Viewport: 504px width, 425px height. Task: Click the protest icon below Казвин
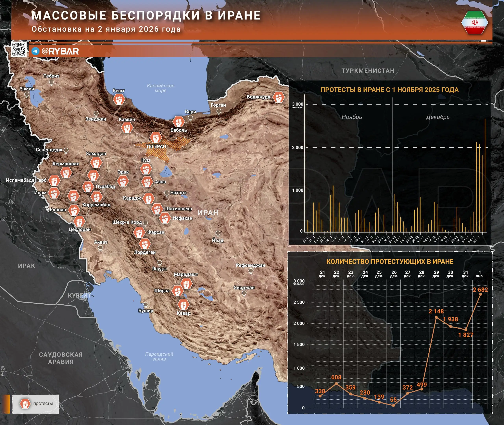[127, 128]
